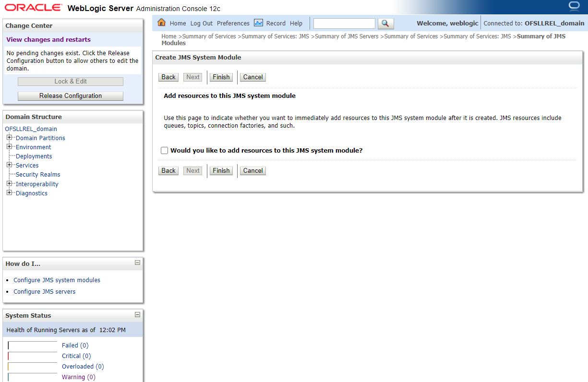This screenshot has width=588, height=382.
Task: Click the Summary of JMS Modules breadcrumb
Action: (363, 39)
